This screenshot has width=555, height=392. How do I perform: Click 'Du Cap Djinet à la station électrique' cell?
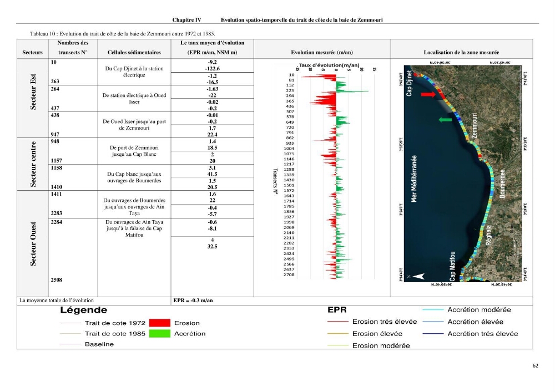[134, 72]
